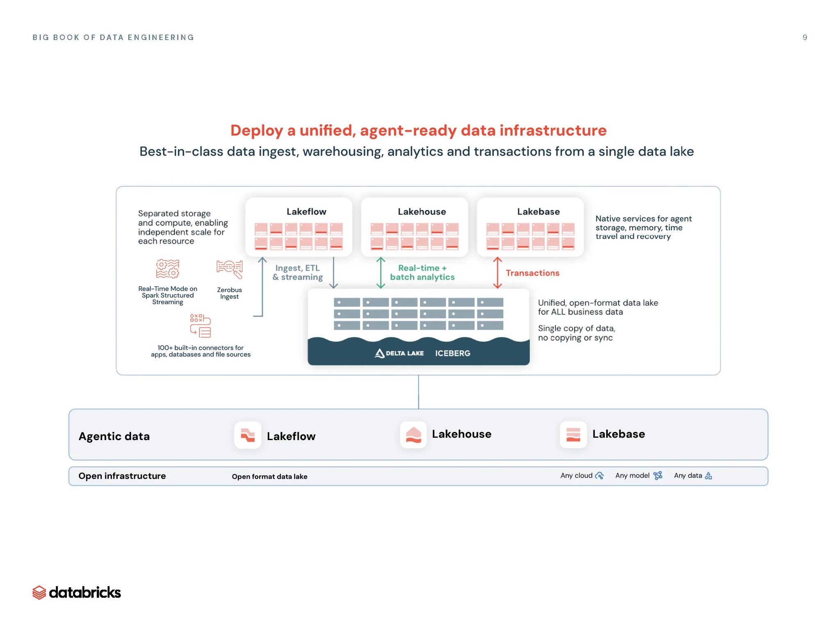Click the Any model icon
This screenshot has height=630, width=840.
pos(658,476)
